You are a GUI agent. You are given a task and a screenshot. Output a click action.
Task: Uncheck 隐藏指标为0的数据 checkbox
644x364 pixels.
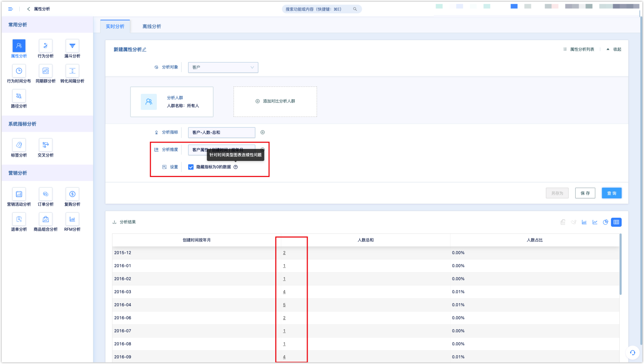191,167
